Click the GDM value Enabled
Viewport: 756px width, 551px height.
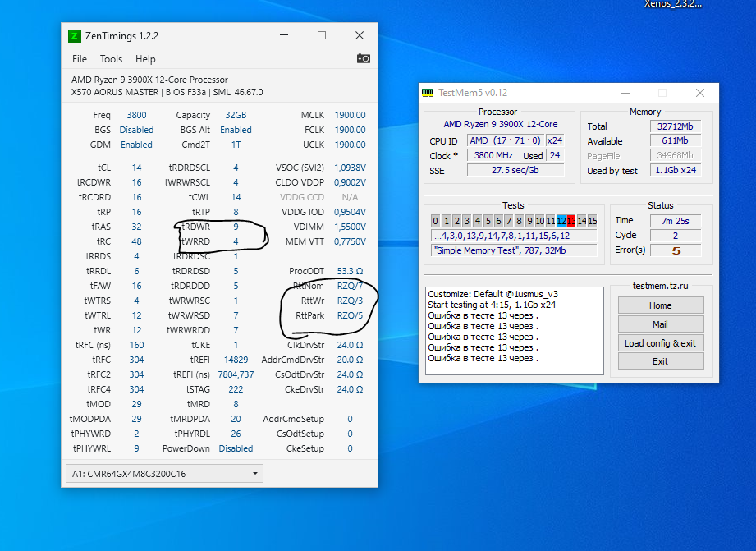pos(136,145)
